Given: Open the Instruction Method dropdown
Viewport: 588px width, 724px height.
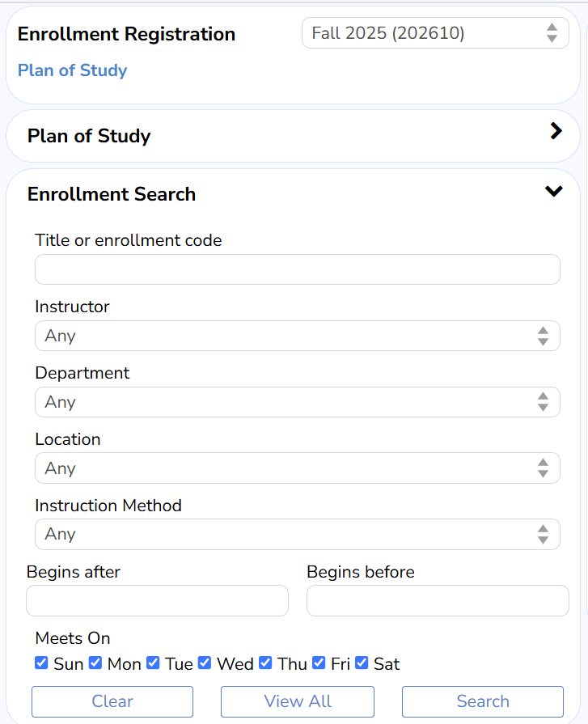Looking at the screenshot, I should pyautogui.click(x=297, y=534).
